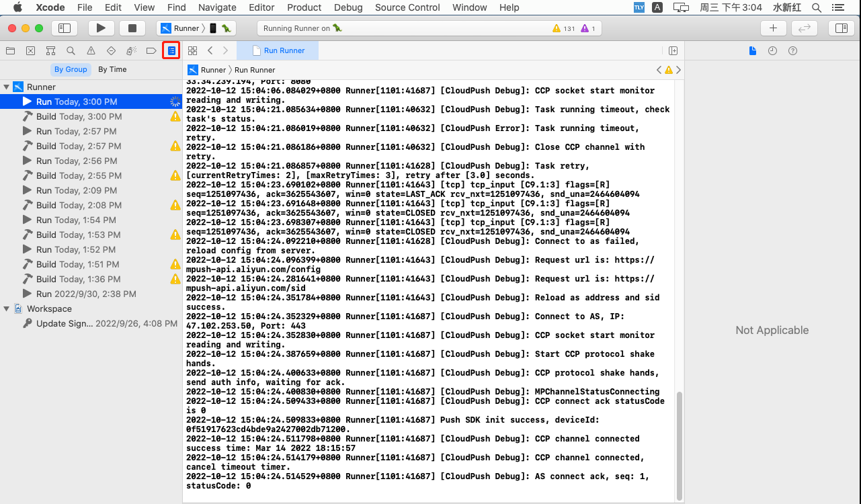
Task: Open the Project navigator folder icon
Action: point(10,50)
